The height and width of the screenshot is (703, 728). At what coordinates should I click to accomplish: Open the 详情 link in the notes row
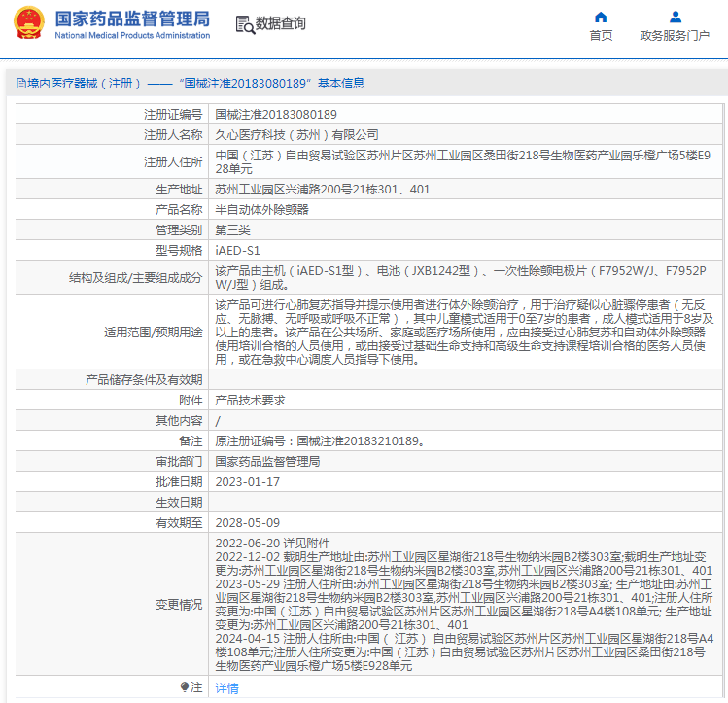(x=226, y=687)
